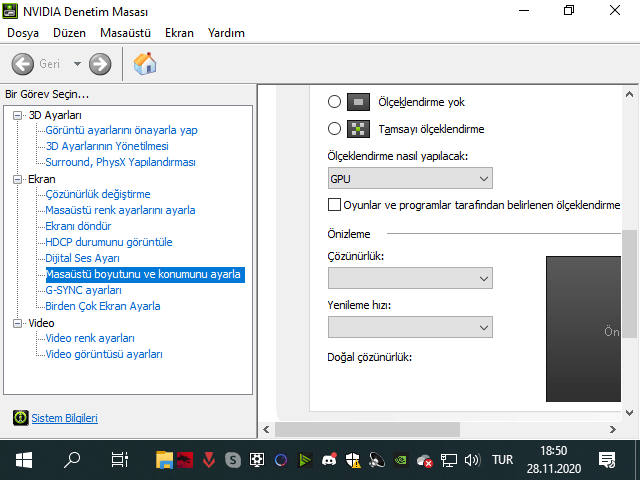This screenshot has height=480, width=640.
Task: Open Video renk ayarları
Action: (x=90, y=338)
